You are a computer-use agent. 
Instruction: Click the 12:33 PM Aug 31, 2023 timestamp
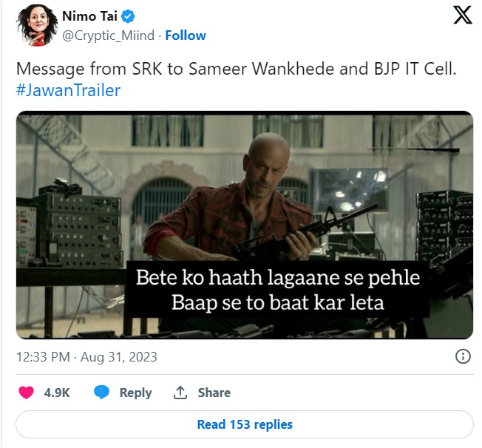tap(86, 357)
